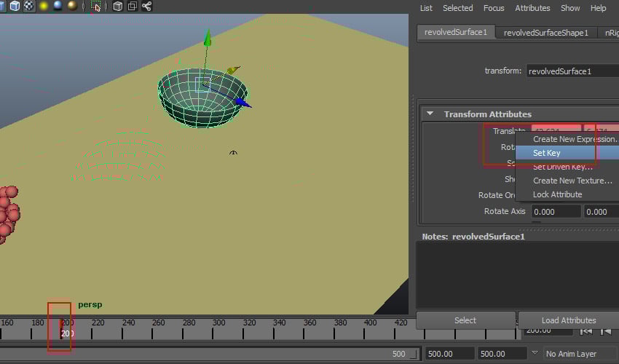Click the share-shaped panel toolbar icon
619x364 pixels.
point(146,7)
